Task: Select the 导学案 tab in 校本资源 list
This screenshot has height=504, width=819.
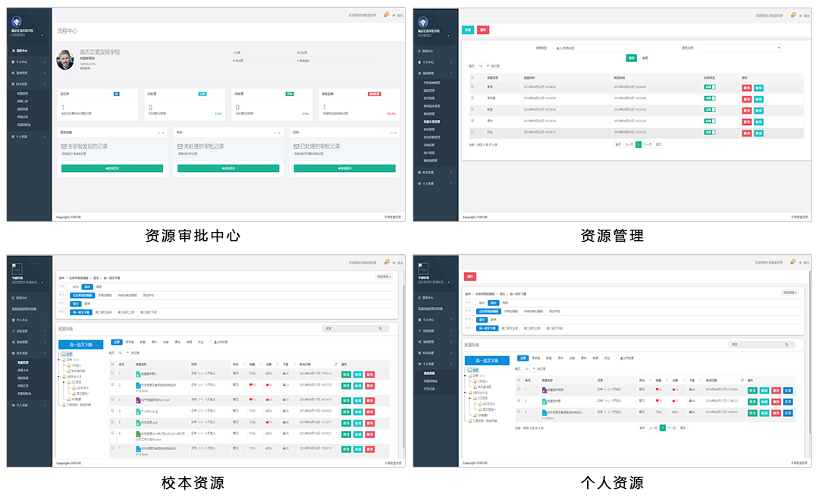Action: click(130, 342)
